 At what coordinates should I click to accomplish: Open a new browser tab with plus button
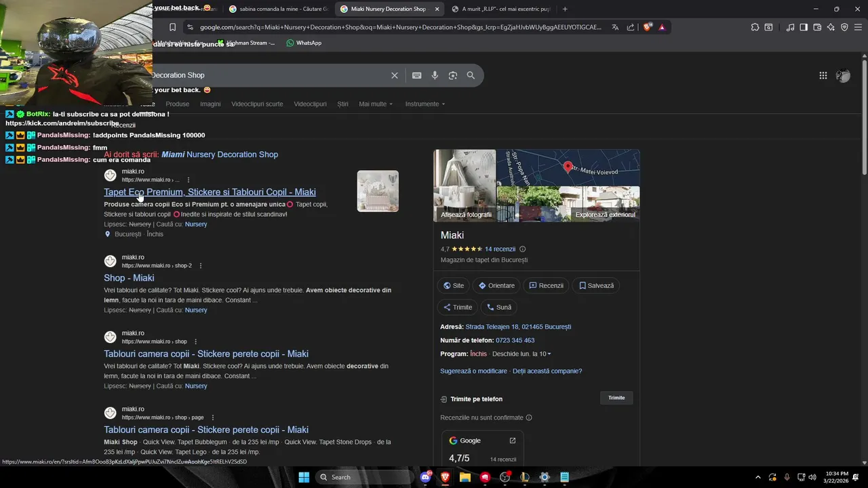click(x=565, y=9)
